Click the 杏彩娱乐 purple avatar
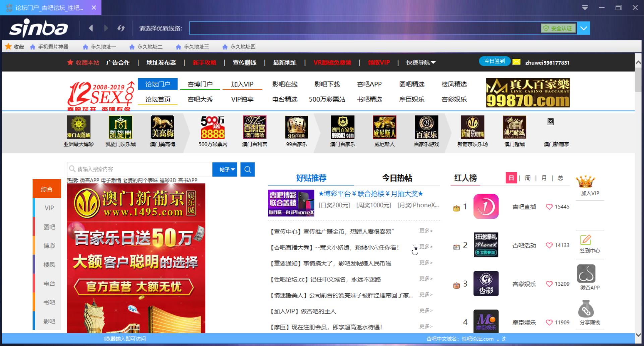 (x=486, y=284)
